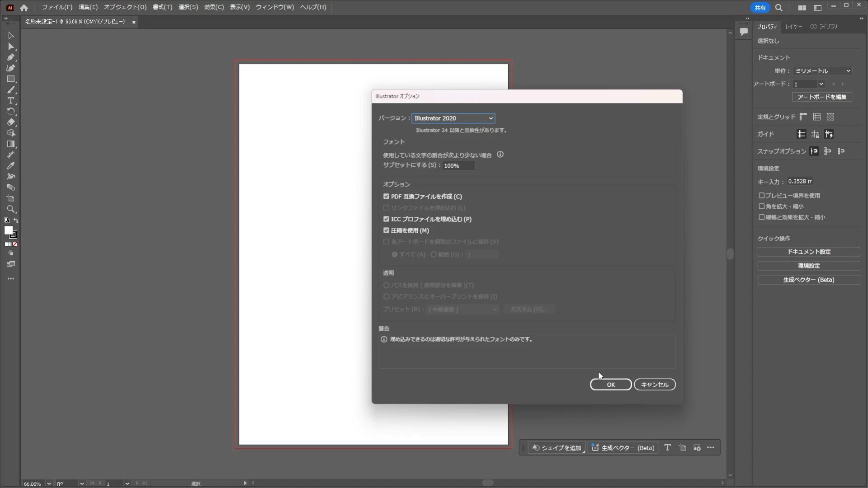Click アートボードを編集 button
Viewport: 868px width, 488px height.
pyautogui.click(x=822, y=97)
